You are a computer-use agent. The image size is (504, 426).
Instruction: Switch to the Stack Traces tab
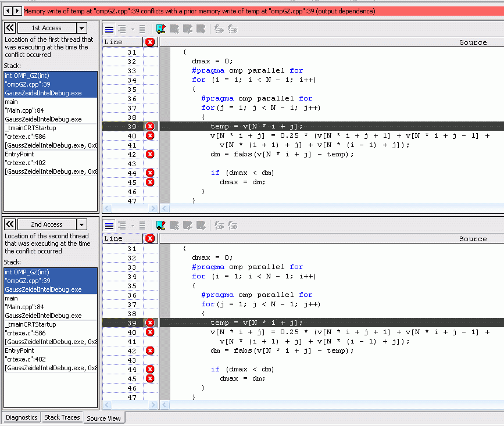pyautogui.click(x=62, y=417)
